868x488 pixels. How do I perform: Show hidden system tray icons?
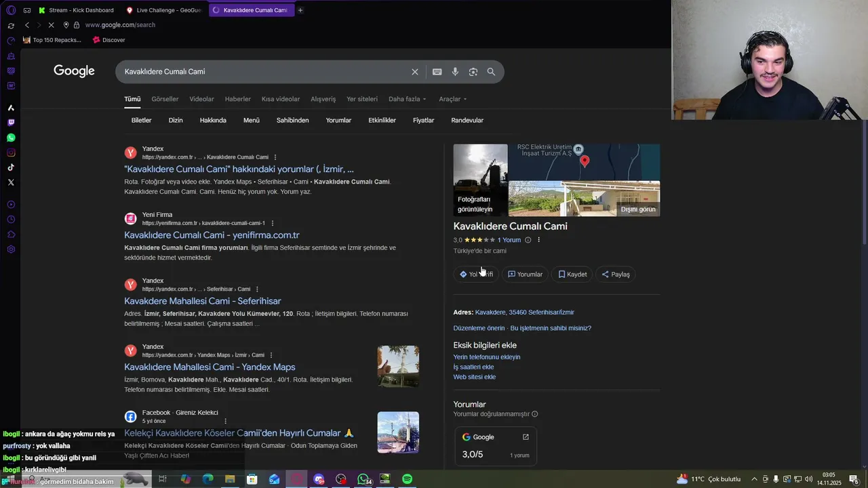(x=755, y=479)
